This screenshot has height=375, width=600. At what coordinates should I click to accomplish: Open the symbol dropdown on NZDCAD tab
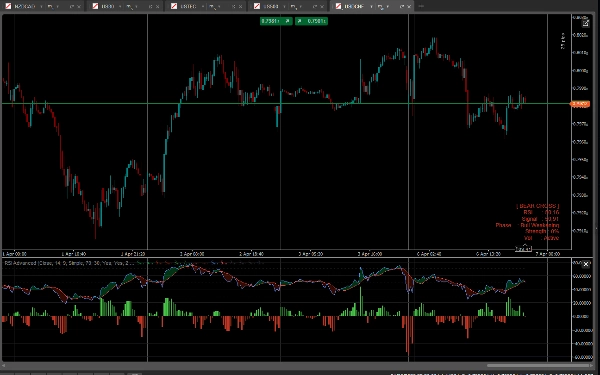coord(41,7)
